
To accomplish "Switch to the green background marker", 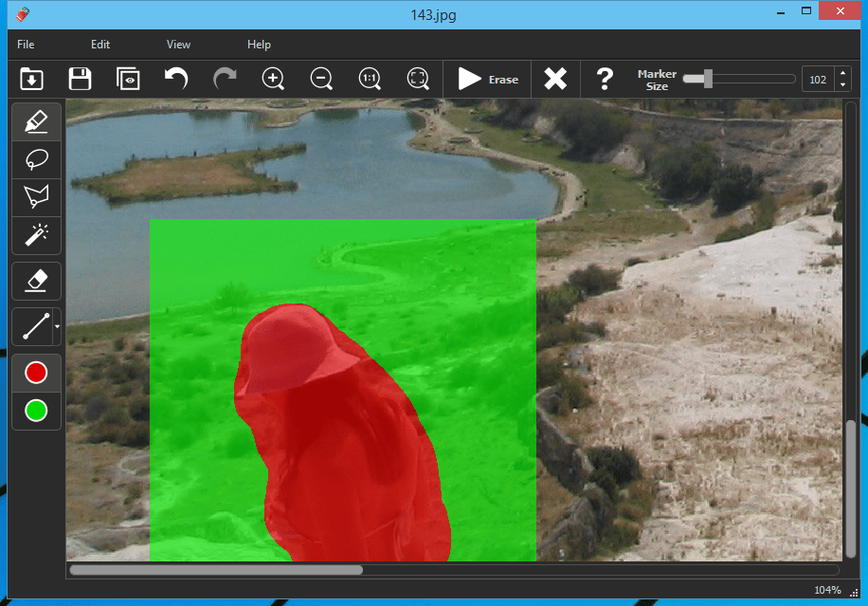I will (x=36, y=411).
